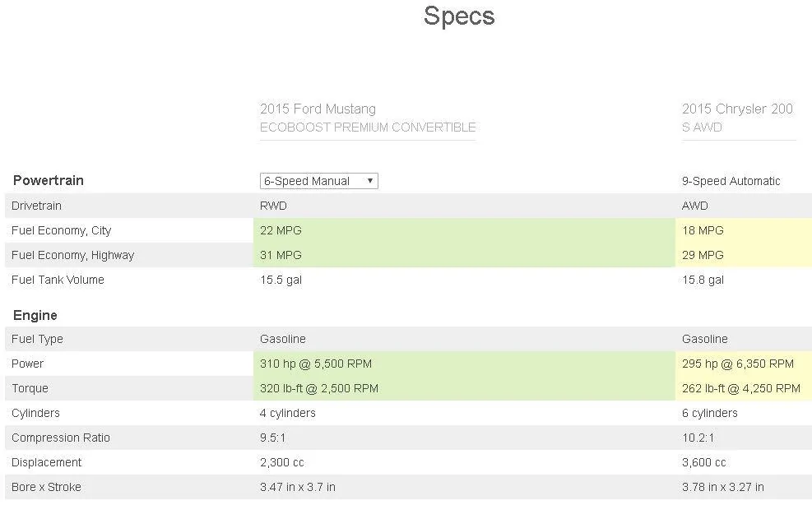Click the Ecoboost Premium Convertible trim link
The width and height of the screenshot is (812, 505).
point(368,127)
